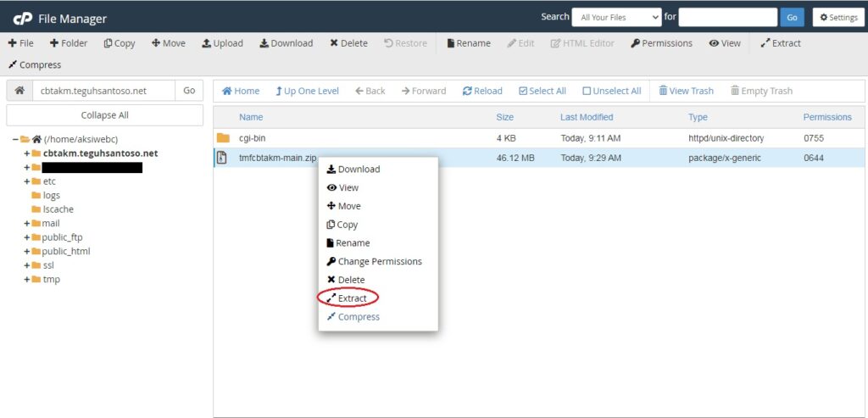Viewport: 868px width, 418px height.
Task: Click Delete in the top toolbar
Action: (348, 43)
